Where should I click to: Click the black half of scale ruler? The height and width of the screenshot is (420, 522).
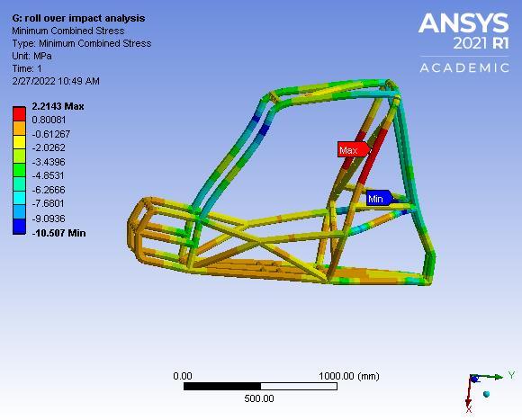point(222,386)
